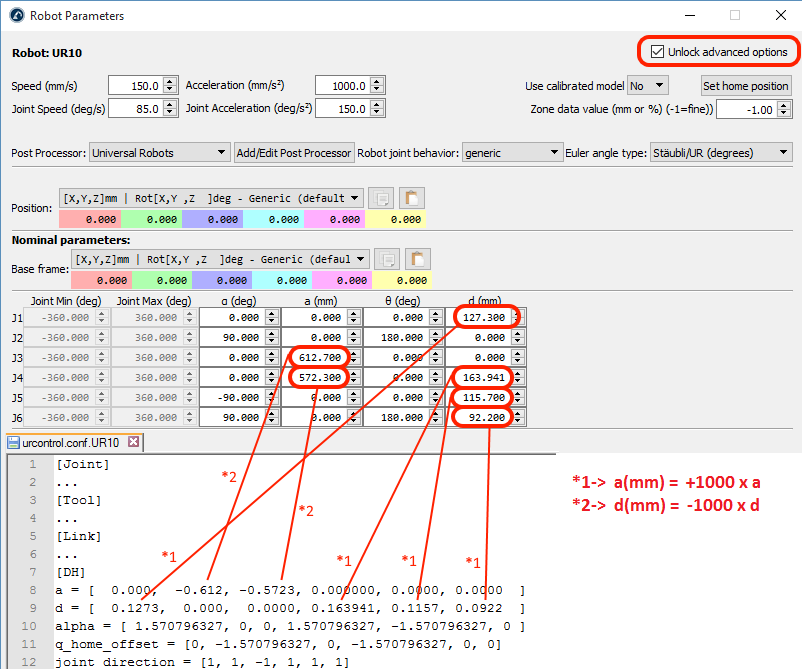Click the yellow Base frame rotation cell
This screenshot has height=669, width=802.
pyautogui.click(x=402, y=280)
